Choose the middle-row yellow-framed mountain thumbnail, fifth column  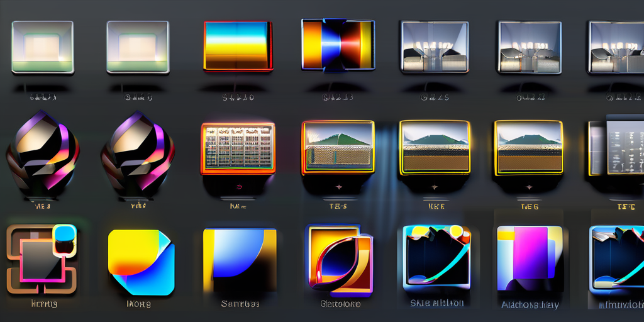[435, 147]
